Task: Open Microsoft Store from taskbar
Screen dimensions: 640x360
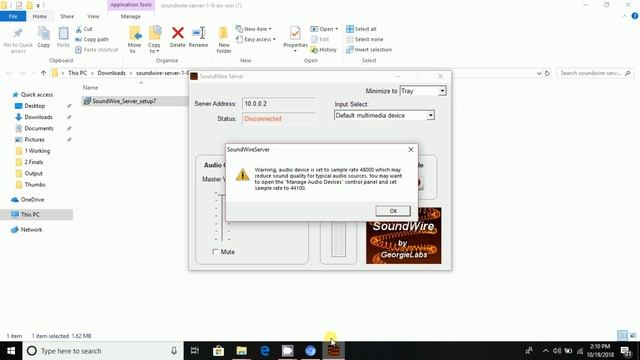Action: click(218, 351)
